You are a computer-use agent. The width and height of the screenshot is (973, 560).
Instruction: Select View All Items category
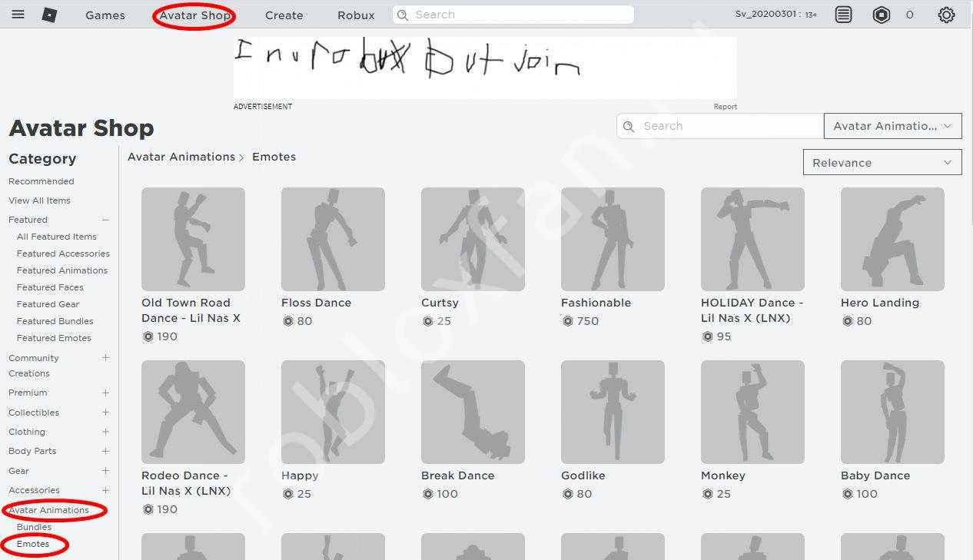(x=39, y=200)
